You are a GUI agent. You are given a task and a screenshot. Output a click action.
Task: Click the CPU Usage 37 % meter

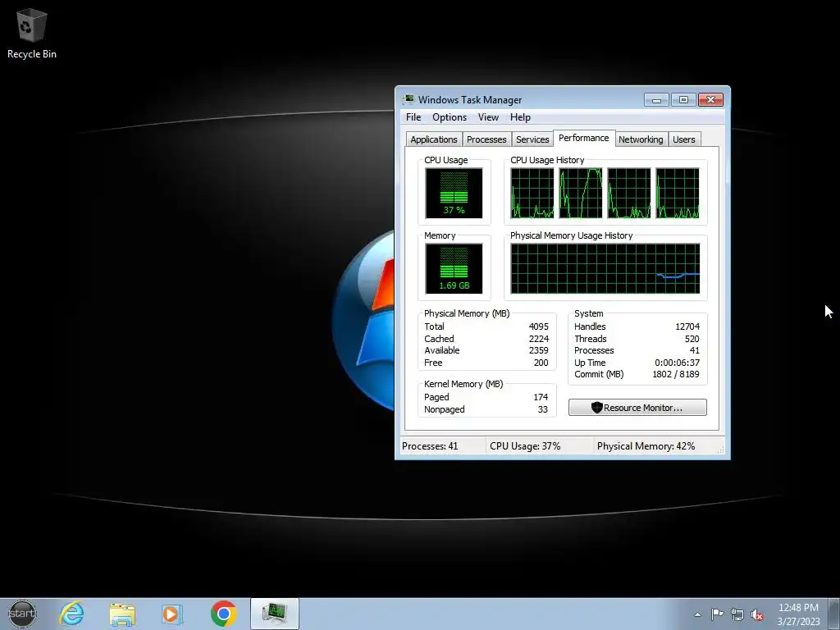[x=454, y=194]
